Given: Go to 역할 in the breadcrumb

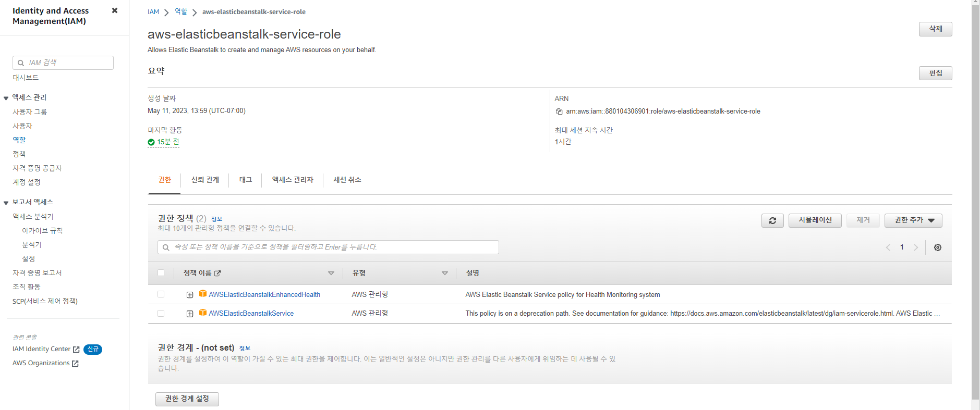Looking at the screenshot, I should [181, 12].
